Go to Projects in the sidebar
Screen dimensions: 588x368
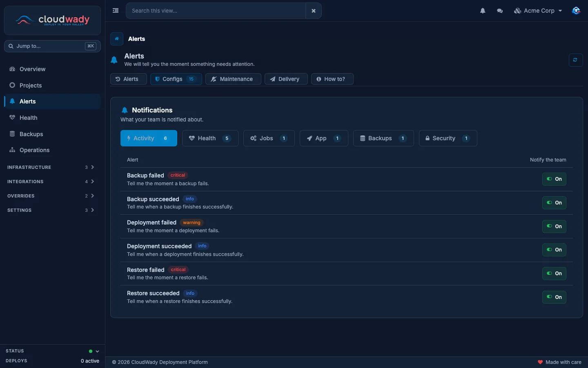click(52, 85)
